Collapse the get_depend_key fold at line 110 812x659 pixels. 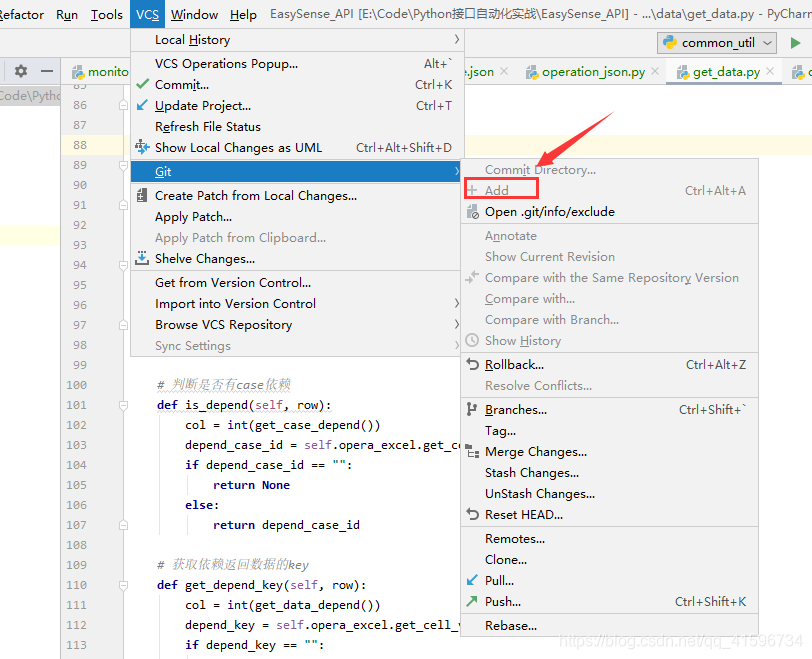coord(123,585)
